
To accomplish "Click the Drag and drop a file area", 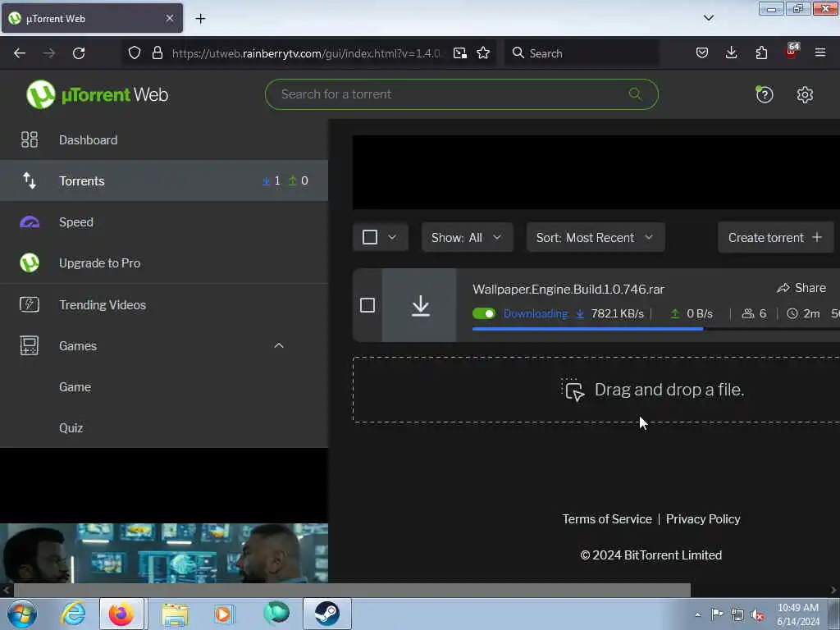I will [x=596, y=390].
